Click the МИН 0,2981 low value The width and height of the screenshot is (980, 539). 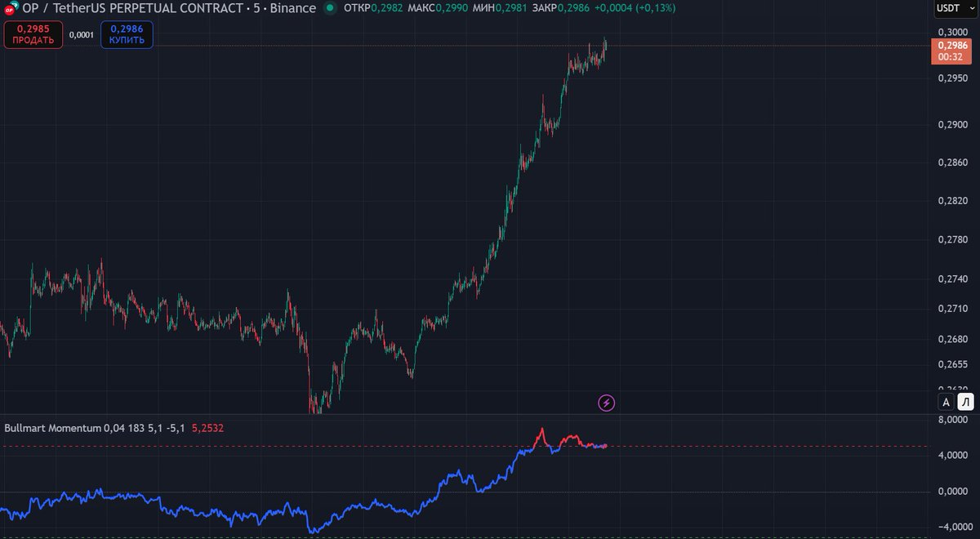coord(501,8)
